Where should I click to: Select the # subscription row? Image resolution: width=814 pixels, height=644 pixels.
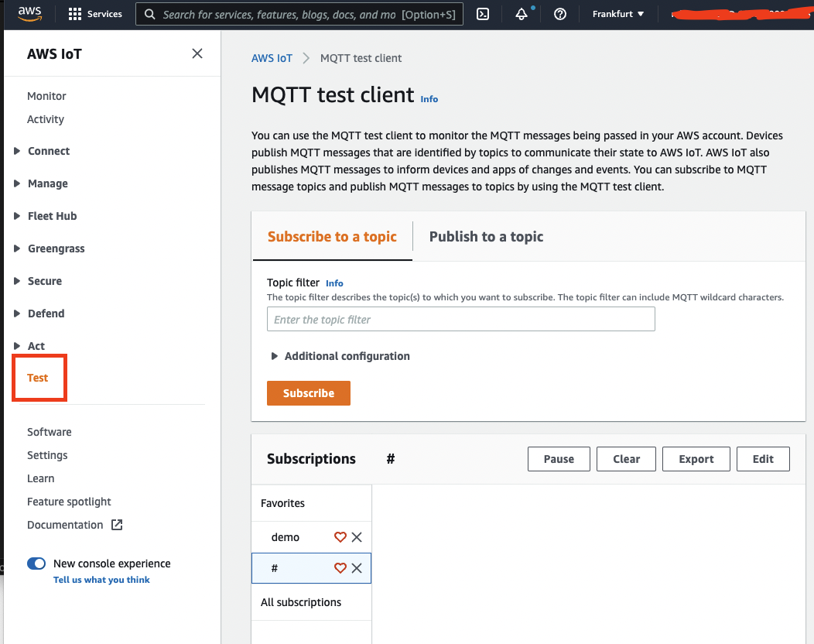(x=312, y=568)
